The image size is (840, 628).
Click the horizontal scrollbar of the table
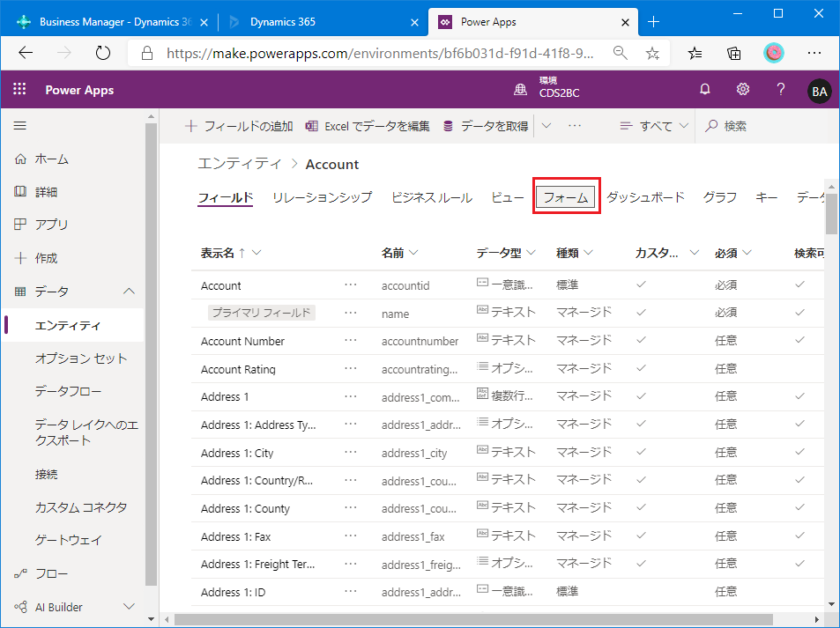(473, 619)
